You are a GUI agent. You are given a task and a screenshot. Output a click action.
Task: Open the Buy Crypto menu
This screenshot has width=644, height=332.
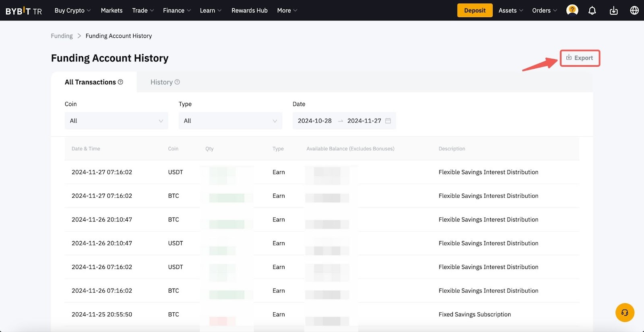point(72,10)
